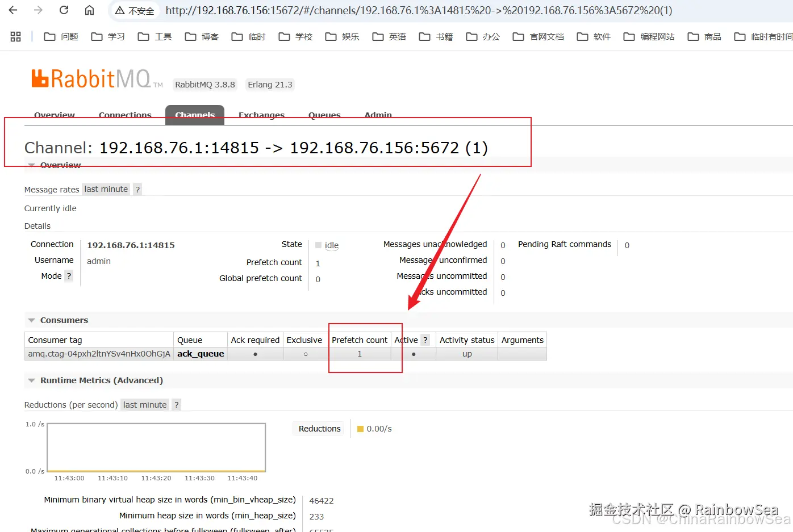Click the not-secure warning icon
This screenshot has width=793, height=532.
point(120,11)
